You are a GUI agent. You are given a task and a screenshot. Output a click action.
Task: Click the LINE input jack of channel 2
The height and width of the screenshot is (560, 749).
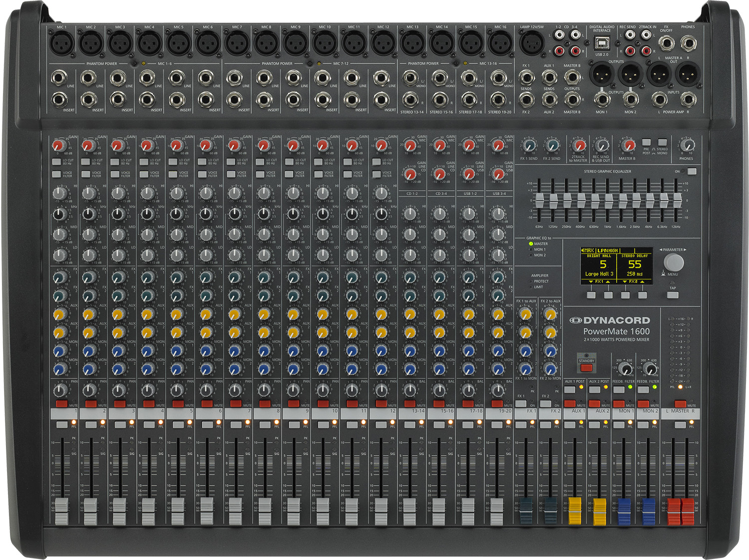tap(88, 78)
